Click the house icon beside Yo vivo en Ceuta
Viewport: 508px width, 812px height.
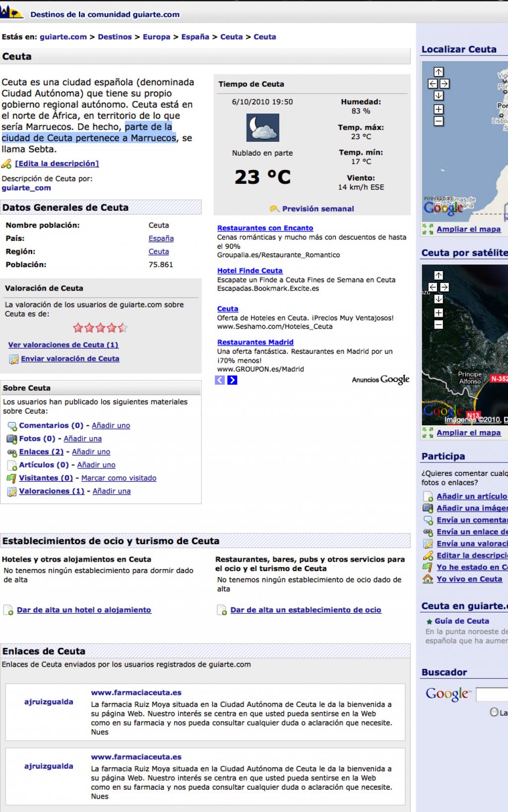(x=428, y=579)
